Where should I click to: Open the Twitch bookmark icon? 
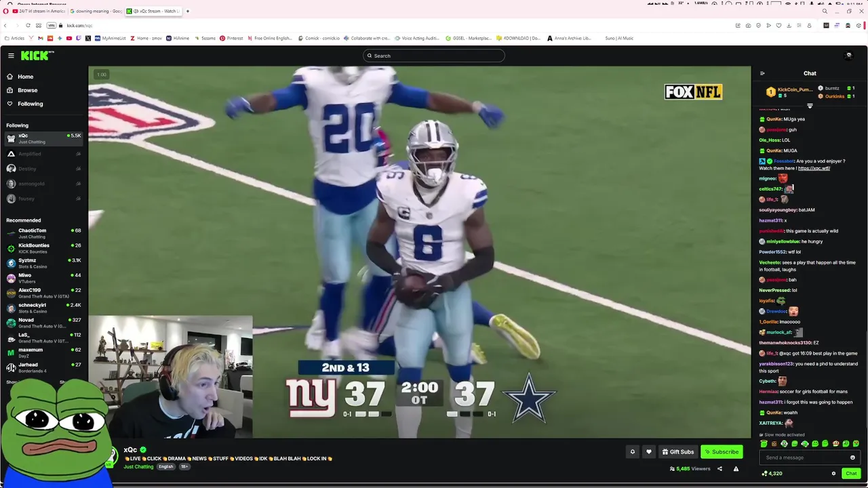(79, 38)
